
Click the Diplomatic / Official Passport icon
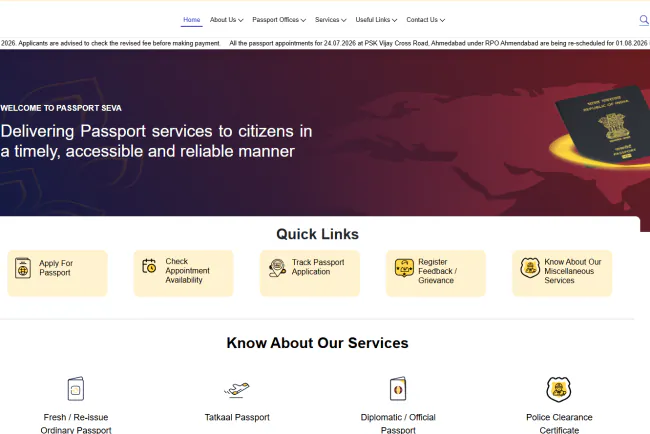click(398, 388)
